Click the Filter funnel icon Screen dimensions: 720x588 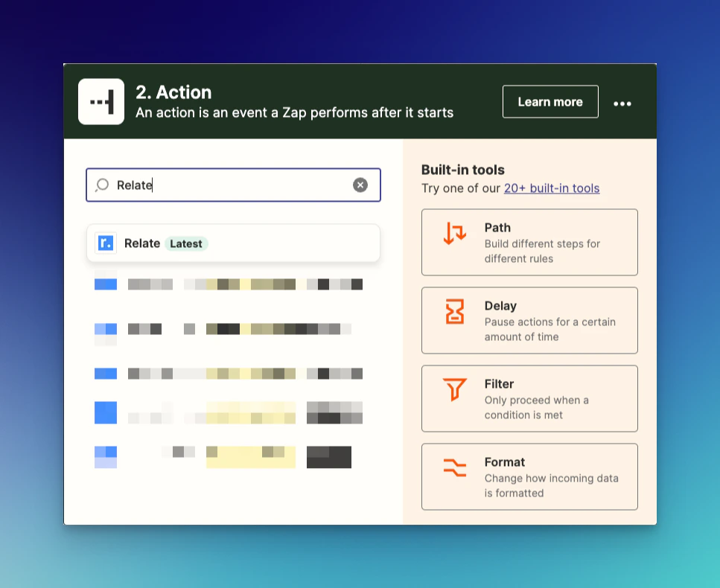coord(455,389)
